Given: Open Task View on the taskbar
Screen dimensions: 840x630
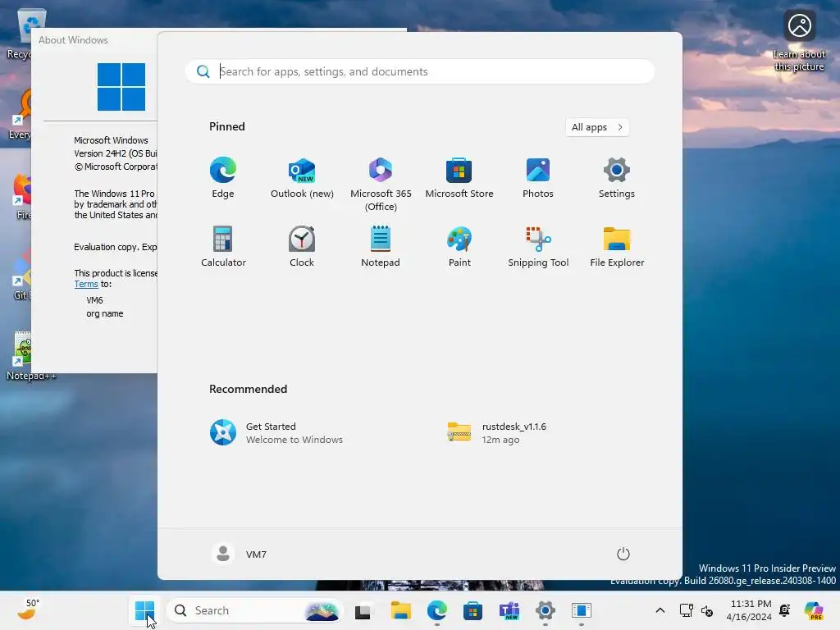Looking at the screenshot, I should pyautogui.click(x=363, y=610).
